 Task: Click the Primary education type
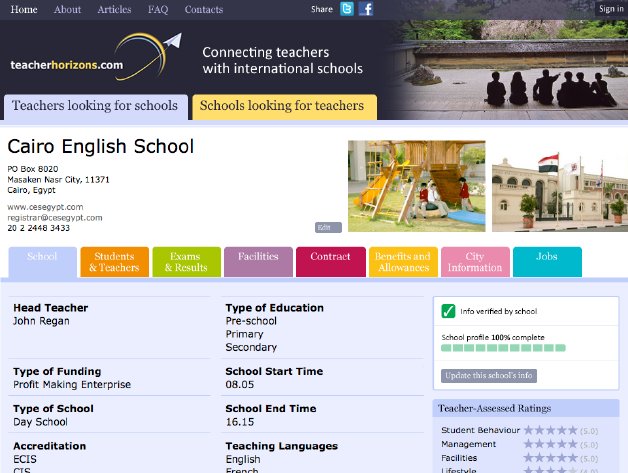pyautogui.click(x=244, y=334)
